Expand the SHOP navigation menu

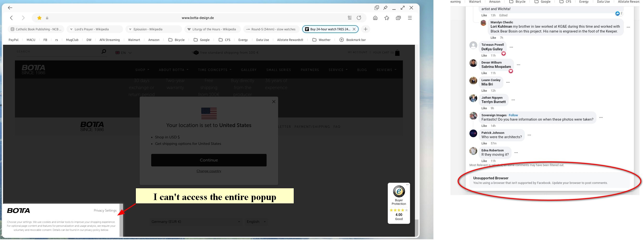tap(140, 70)
